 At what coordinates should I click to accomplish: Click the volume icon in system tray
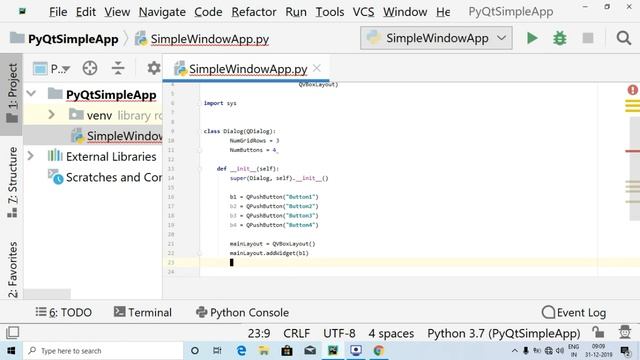point(560,351)
